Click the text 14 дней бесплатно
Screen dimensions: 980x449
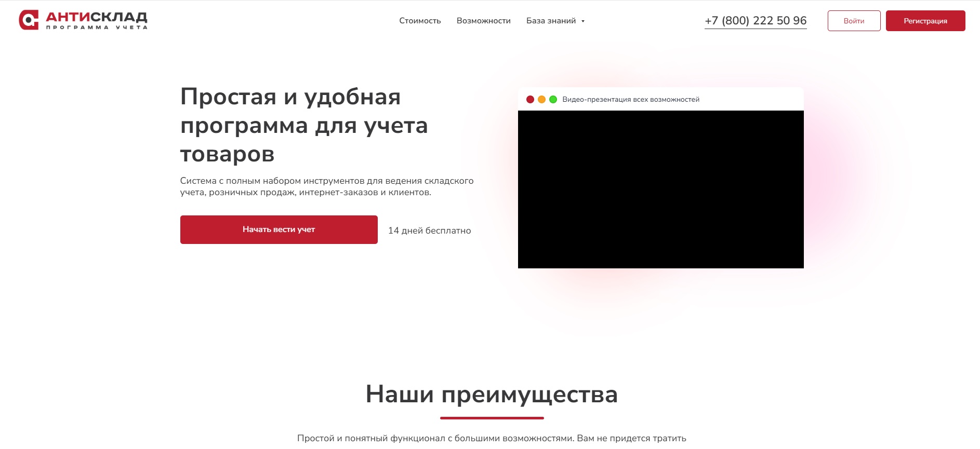tap(430, 230)
